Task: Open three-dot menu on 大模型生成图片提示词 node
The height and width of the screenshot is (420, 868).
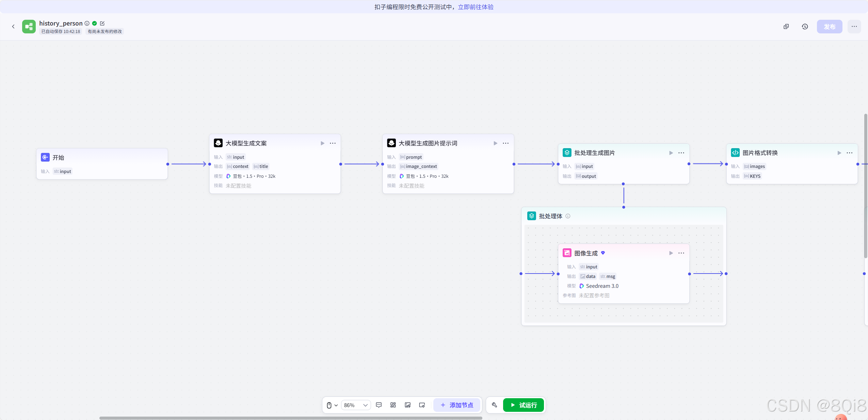Action: click(505, 143)
